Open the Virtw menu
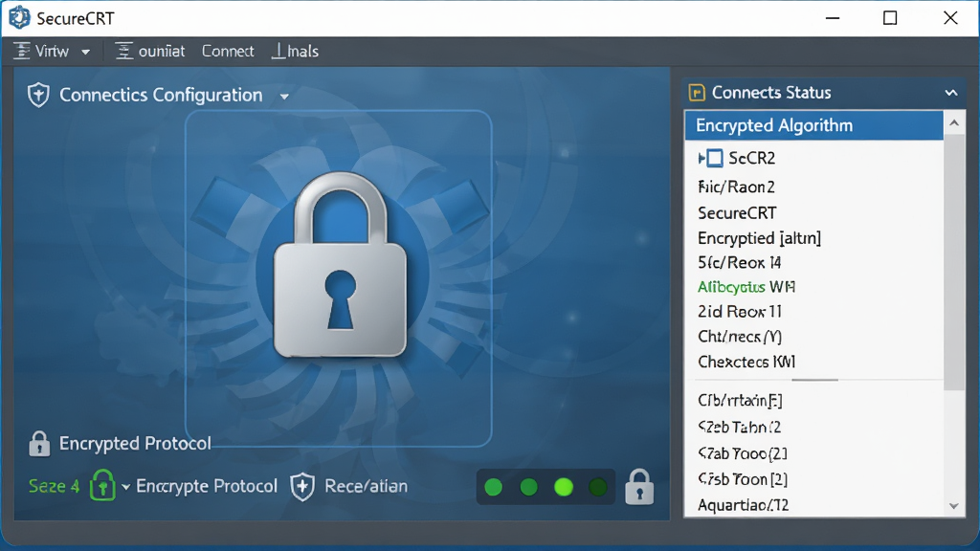This screenshot has height=551, width=980. [52, 52]
